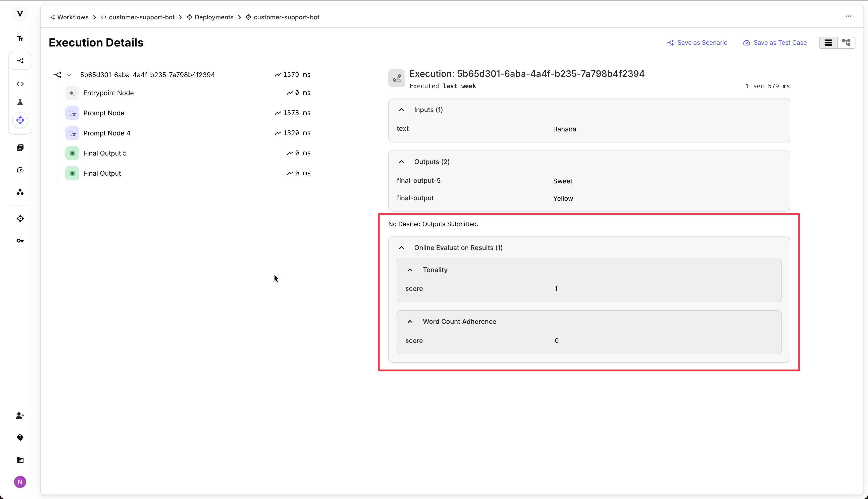Open the three-dot more options menu

pos(848,16)
